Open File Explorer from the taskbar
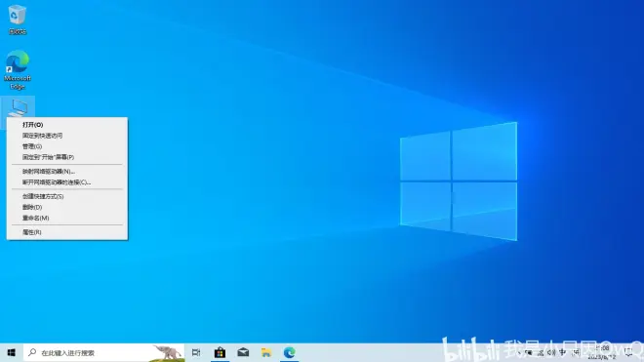 pos(266,352)
